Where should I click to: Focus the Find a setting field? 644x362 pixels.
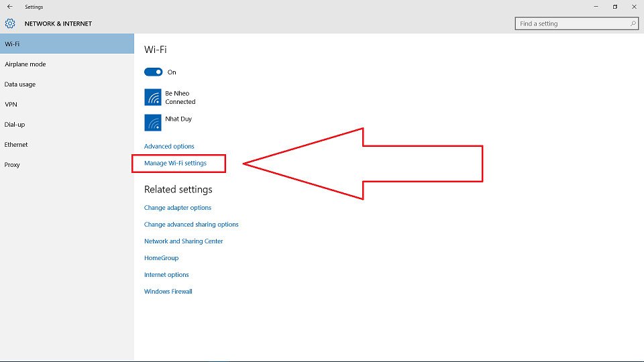pos(577,24)
